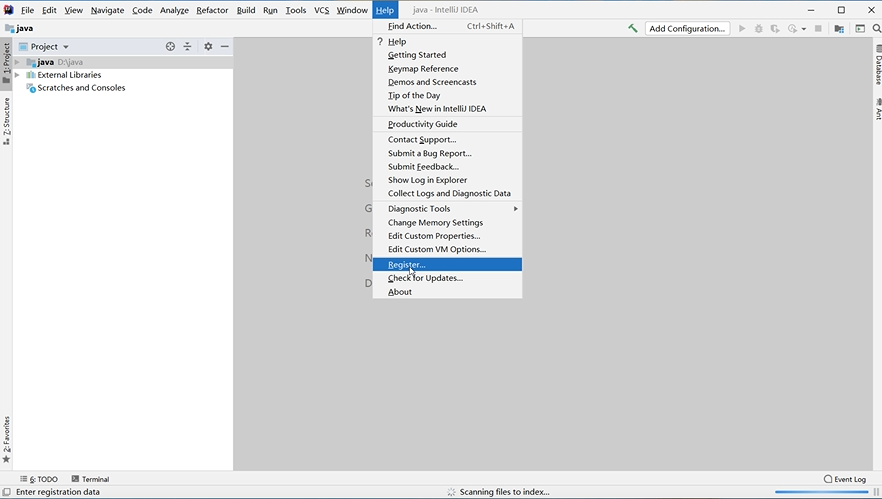This screenshot has height=499, width=882.
Task: Expand the Diagnostic Tools submenu
Action: [x=447, y=209]
